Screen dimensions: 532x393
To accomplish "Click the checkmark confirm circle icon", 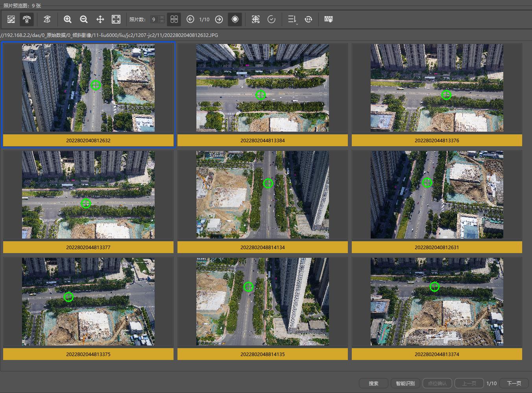I will [272, 19].
